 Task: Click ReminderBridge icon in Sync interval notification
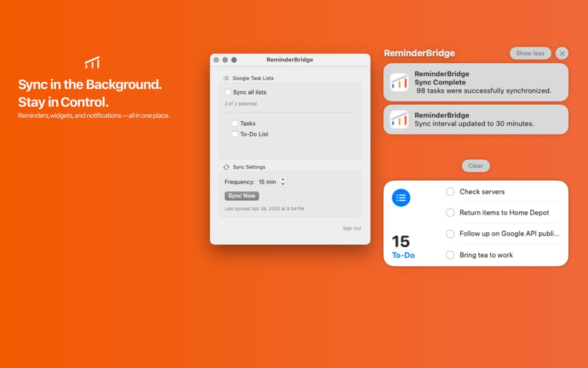pos(399,120)
